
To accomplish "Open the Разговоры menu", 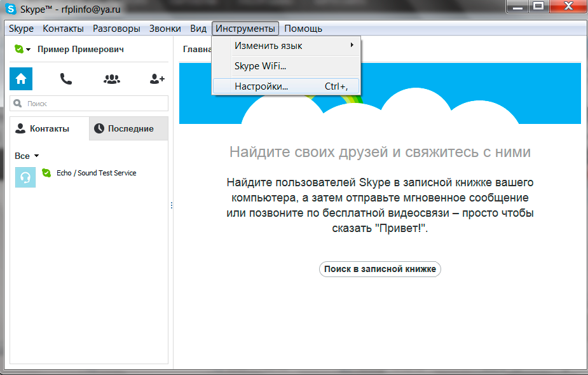I will pyautogui.click(x=116, y=29).
